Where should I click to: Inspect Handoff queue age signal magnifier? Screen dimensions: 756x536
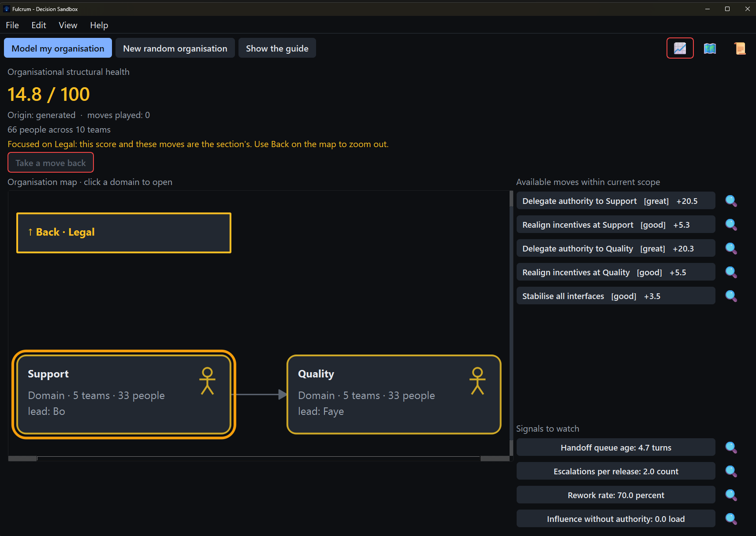(x=731, y=447)
